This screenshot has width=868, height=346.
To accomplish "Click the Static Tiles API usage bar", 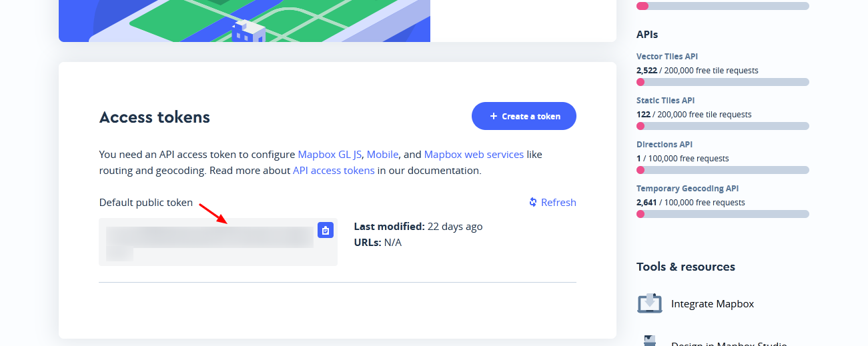I will point(723,126).
